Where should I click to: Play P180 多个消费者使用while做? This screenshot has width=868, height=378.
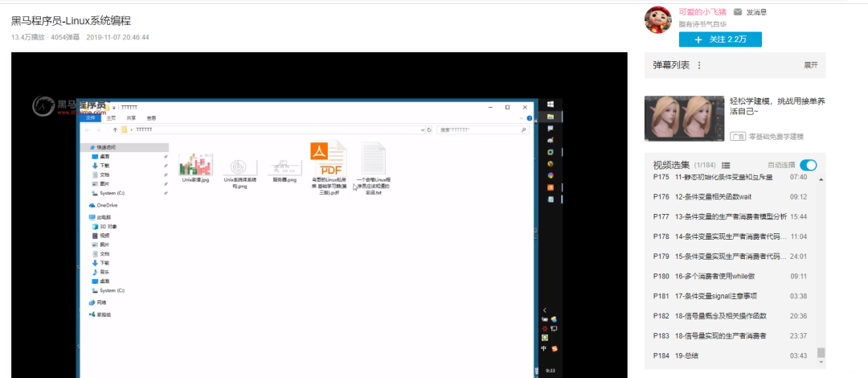[x=730, y=276]
